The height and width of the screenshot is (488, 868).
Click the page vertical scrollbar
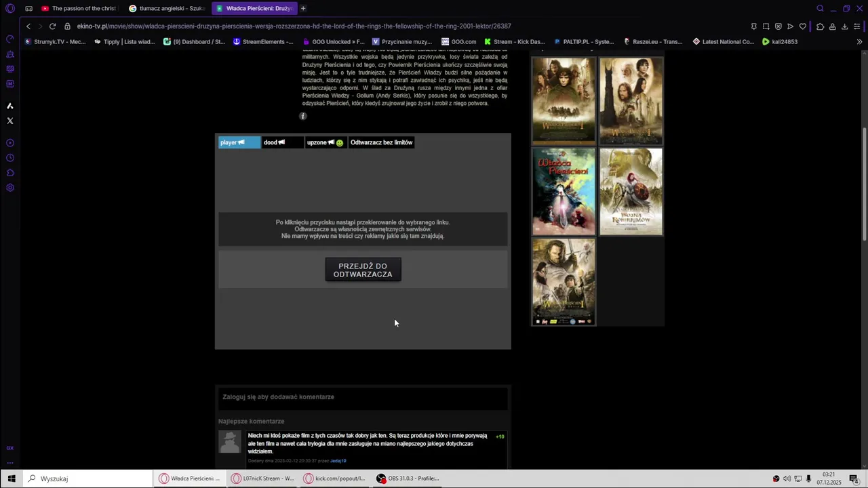point(864,183)
